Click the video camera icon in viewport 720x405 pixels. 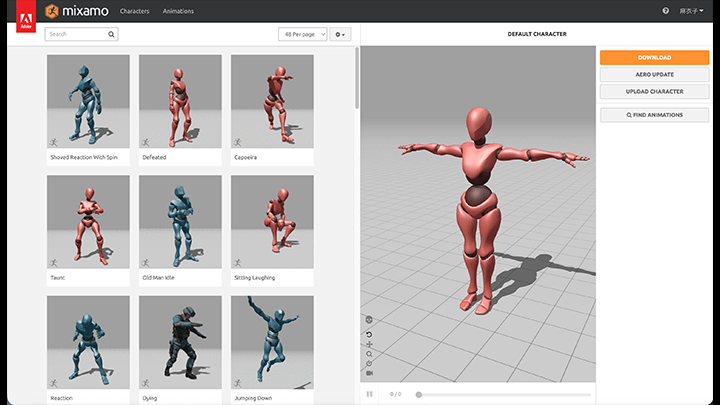369,373
